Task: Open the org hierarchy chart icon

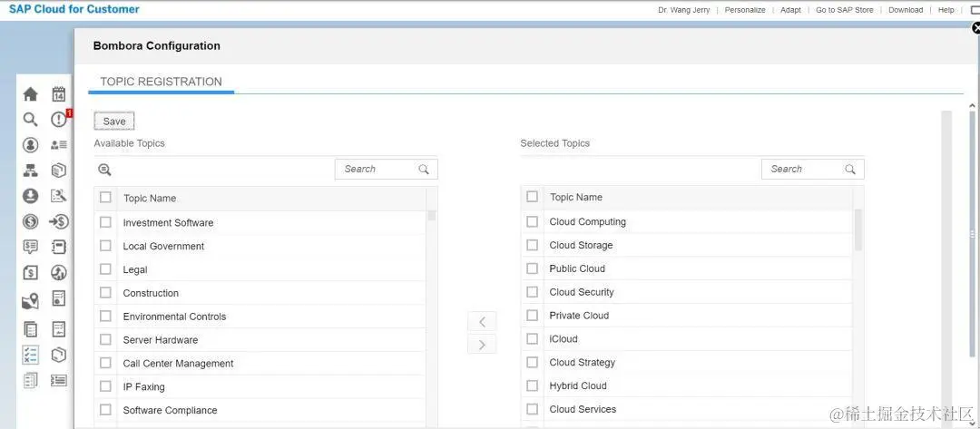Action: [x=30, y=171]
